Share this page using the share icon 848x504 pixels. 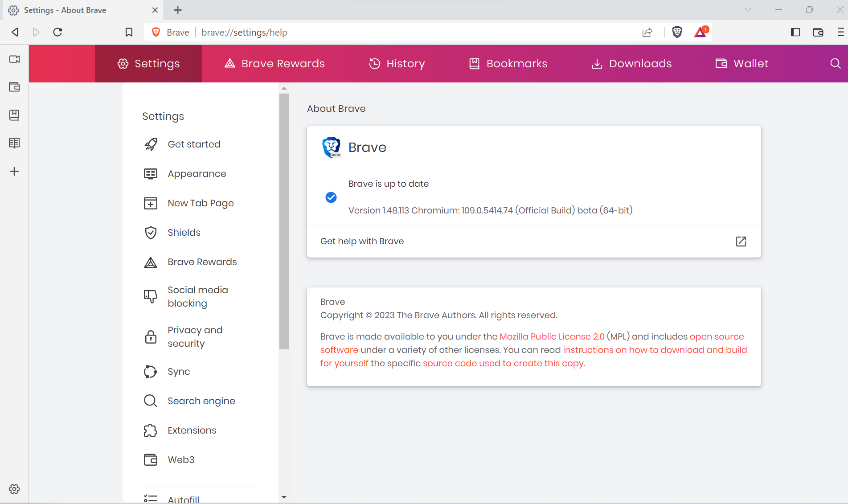click(647, 32)
